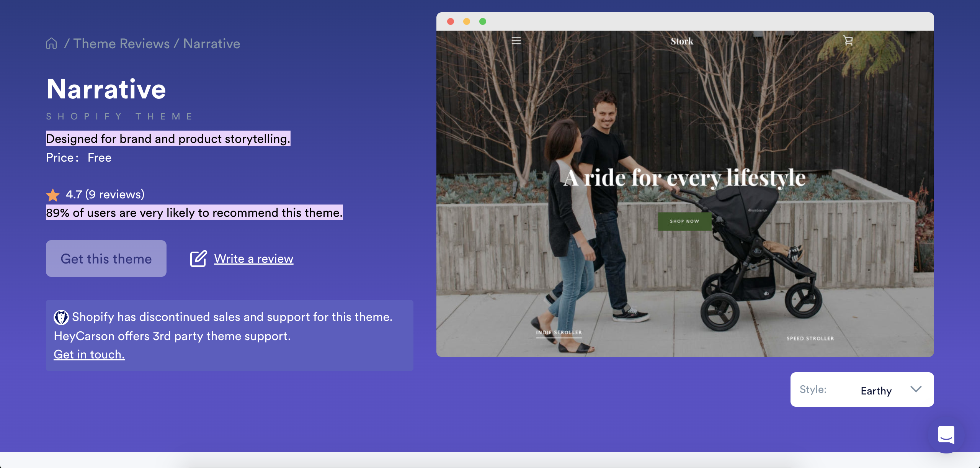This screenshot has width=980, height=468.
Task: Click the home icon in the breadcrumb
Action: pyautogui.click(x=51, y=44)
